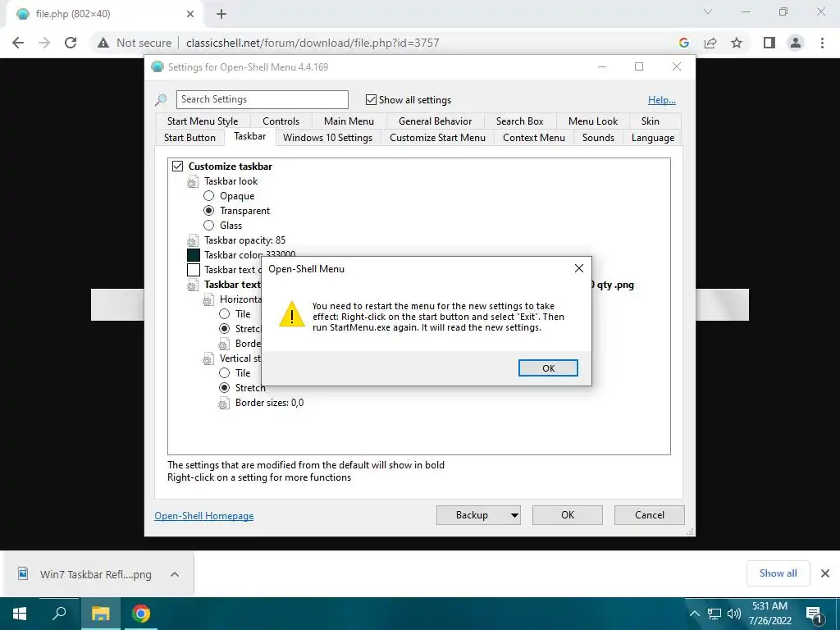Open the Context Menu tab
840x630 pixels.
(533, 138)
